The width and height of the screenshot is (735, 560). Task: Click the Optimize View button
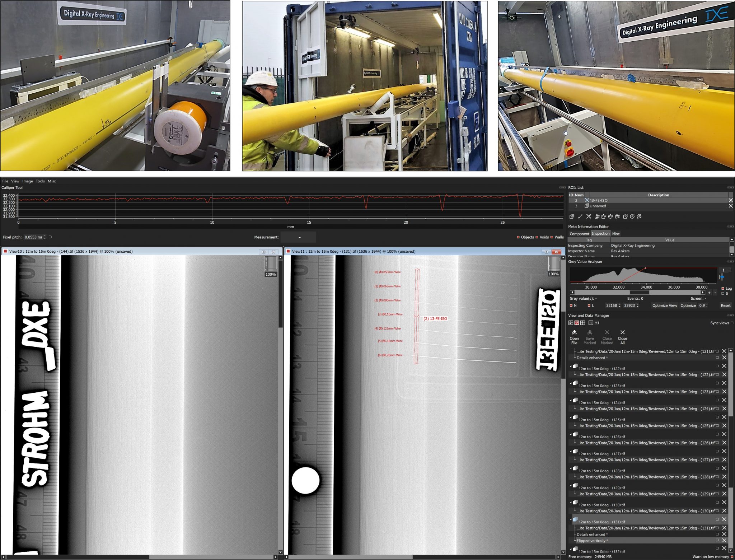click(665, 305)
